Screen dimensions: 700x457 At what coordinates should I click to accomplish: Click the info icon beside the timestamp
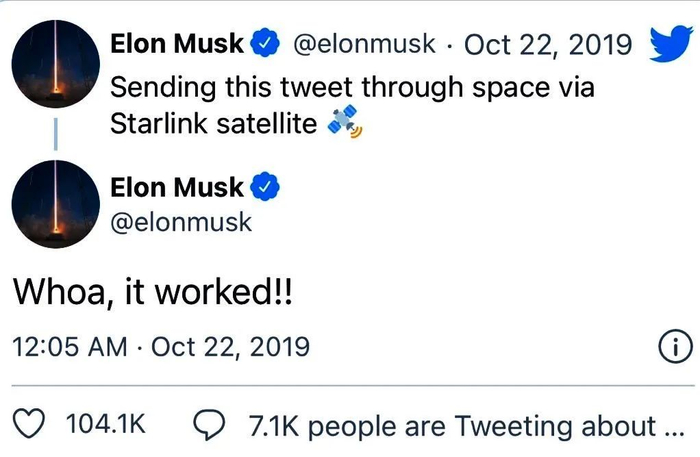pyautogui.click(x=675, y=347)
